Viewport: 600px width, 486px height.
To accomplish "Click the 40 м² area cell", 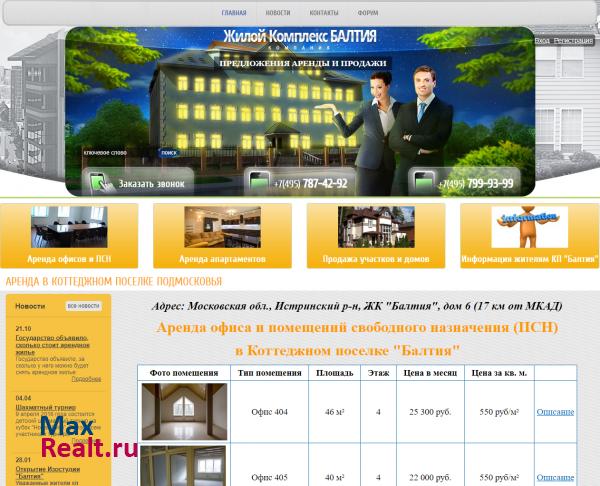I will 334,477.
